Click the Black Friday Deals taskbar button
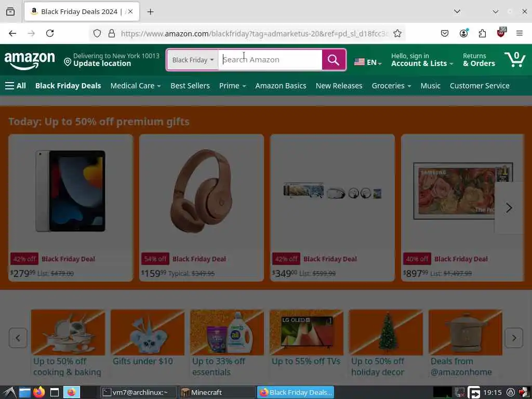The image size is (532, 399). [296, 393]
